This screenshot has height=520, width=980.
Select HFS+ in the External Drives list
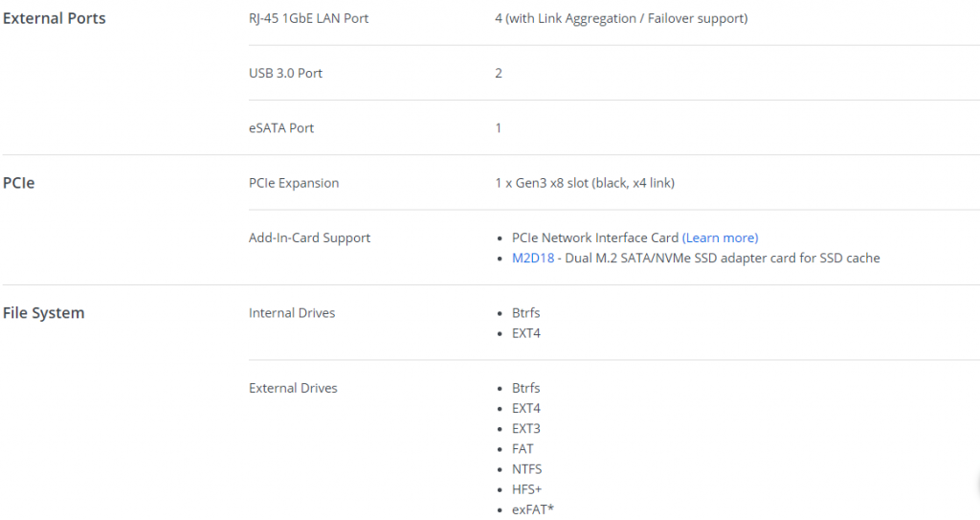pyautogui.click(x=527, y=489)
